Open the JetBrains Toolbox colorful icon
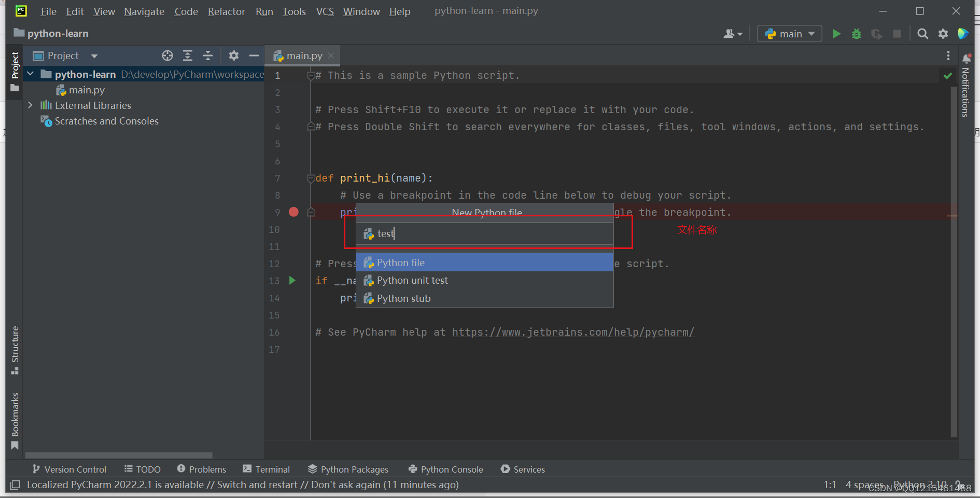 pyautogui.click(x=963, y=34)
